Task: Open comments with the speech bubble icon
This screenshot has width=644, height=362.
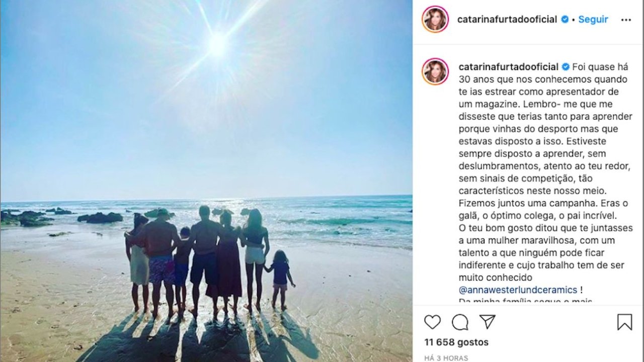Action: (x=460, y=322)
